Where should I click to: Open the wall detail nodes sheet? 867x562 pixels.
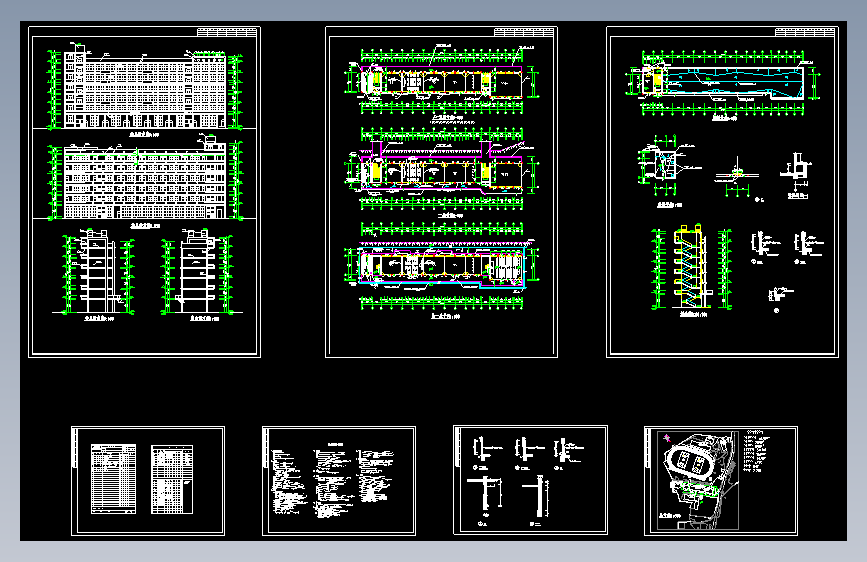530,480
